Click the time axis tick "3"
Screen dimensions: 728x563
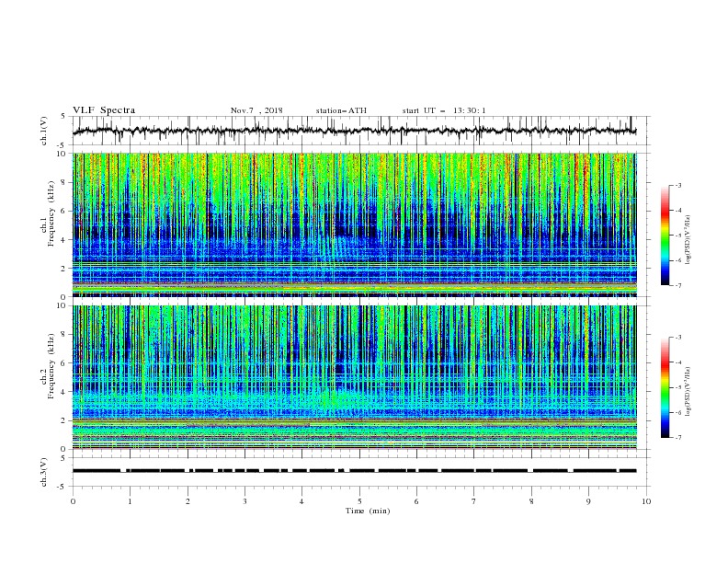click(x=245, y=501)
